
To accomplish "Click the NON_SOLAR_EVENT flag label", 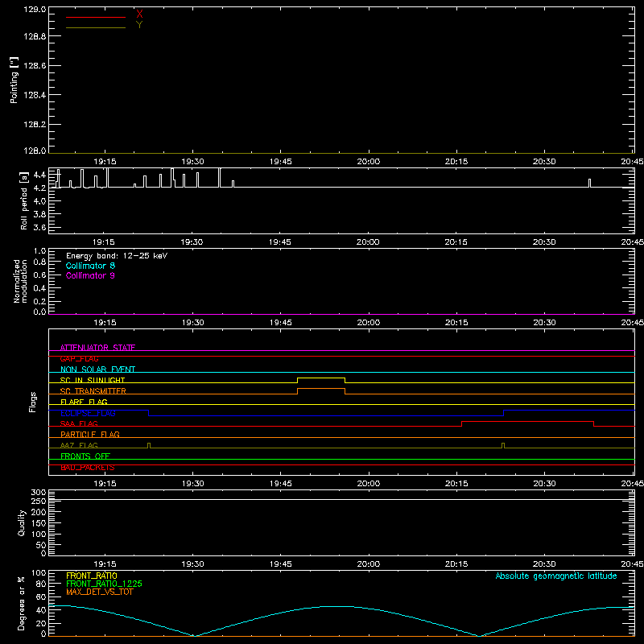I will (97, 369).
